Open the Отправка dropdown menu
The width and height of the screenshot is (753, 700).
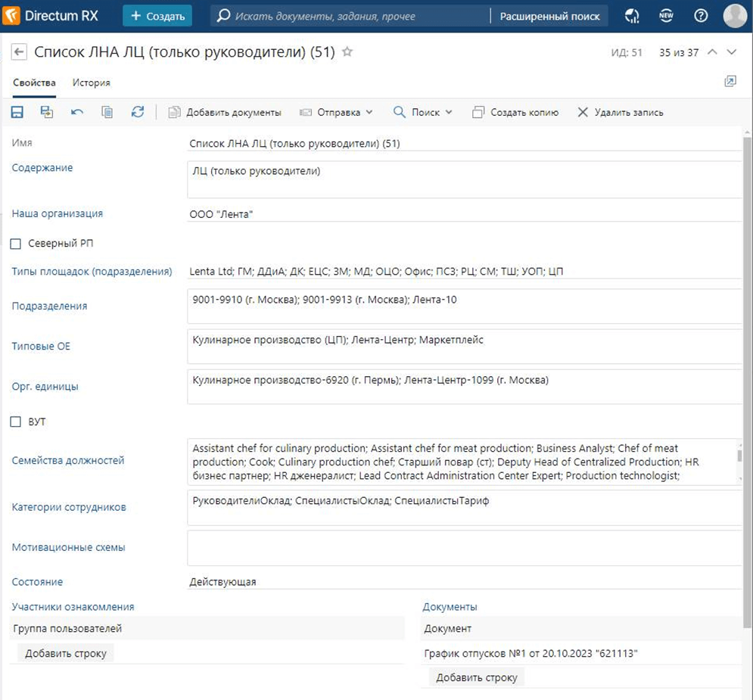336,112
